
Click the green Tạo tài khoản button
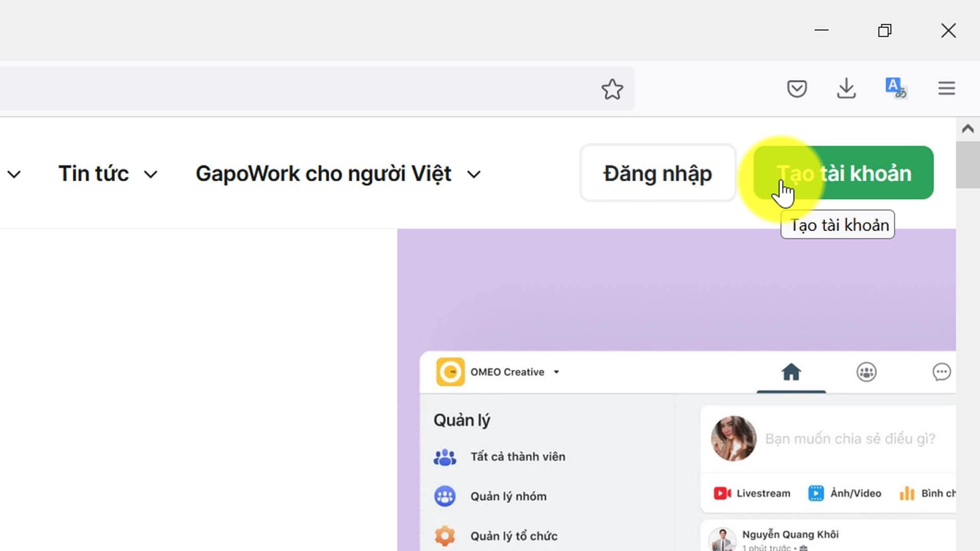click(x=843, y=173)
